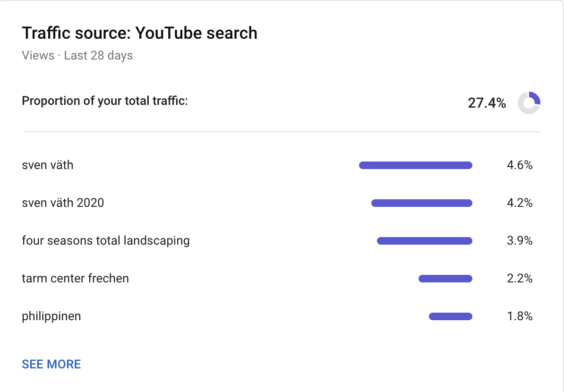
Task: Select the 'tarm center frechen' search term
Action: [x=75, y=279]
